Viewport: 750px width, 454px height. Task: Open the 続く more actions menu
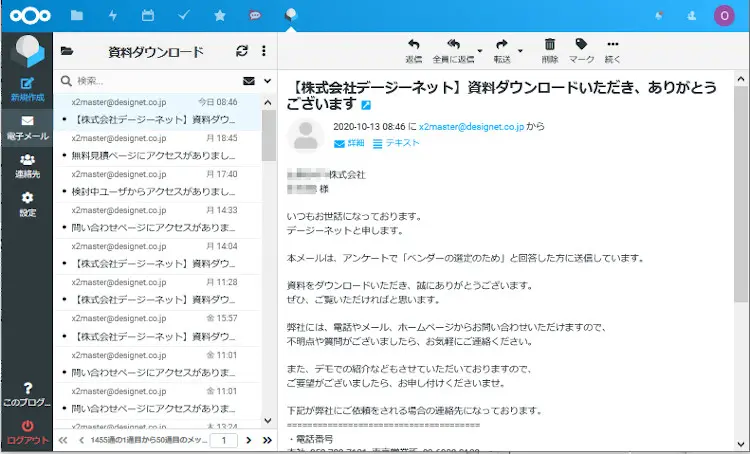pos(613,51)
